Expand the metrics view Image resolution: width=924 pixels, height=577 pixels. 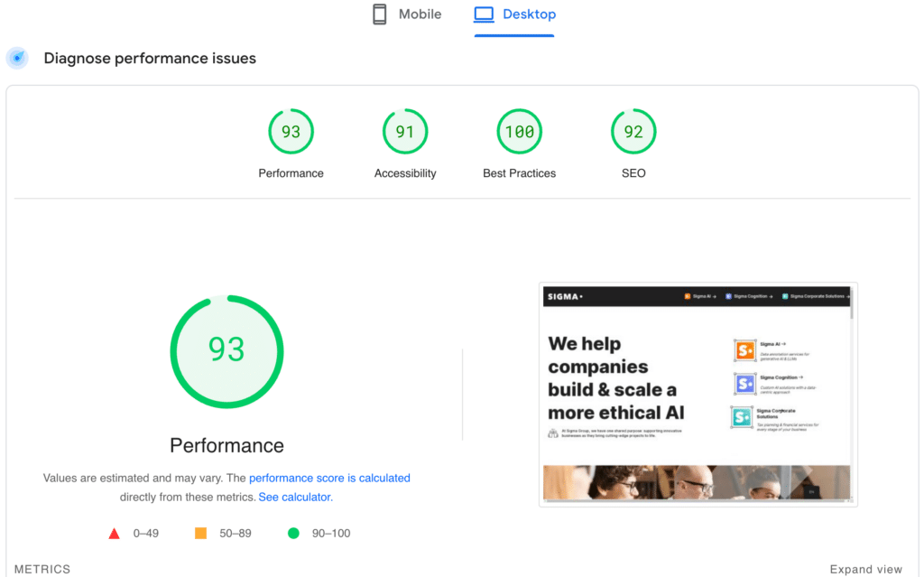coord(865,569)
